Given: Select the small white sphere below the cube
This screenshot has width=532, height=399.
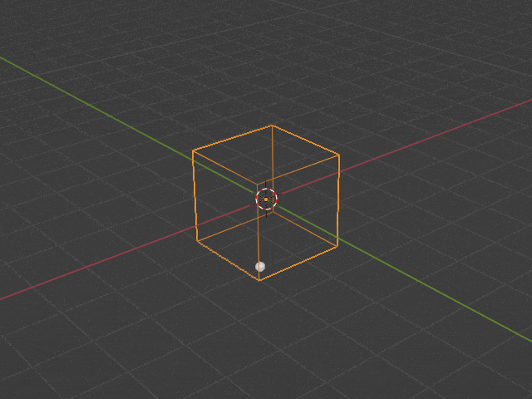Looking at the screenshot, I should click(x=260, y=266).
